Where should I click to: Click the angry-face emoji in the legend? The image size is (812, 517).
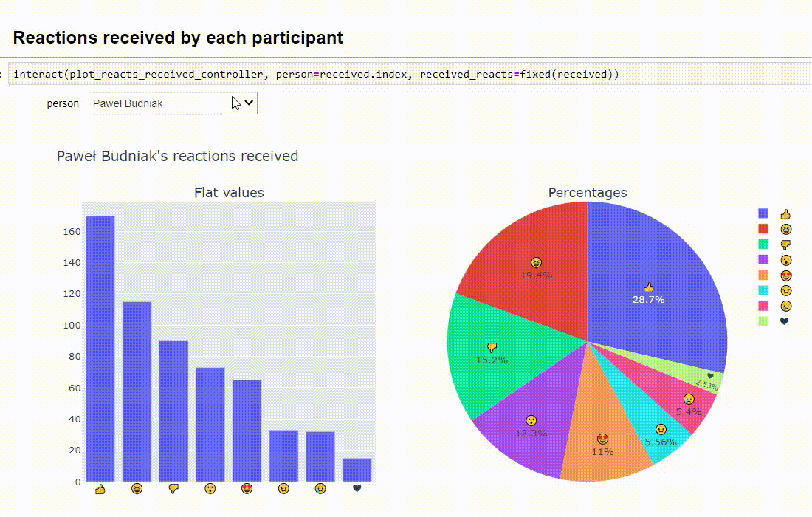coord(784,290)
